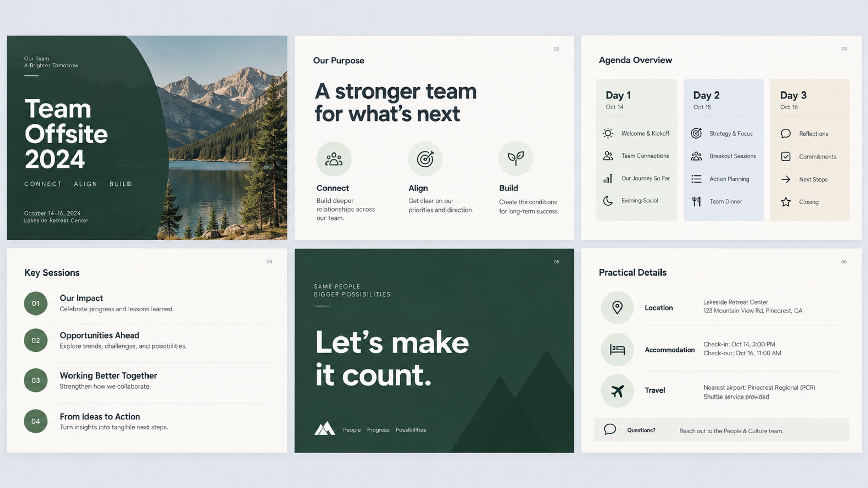Click the Questions chat bubble icon

610,429
